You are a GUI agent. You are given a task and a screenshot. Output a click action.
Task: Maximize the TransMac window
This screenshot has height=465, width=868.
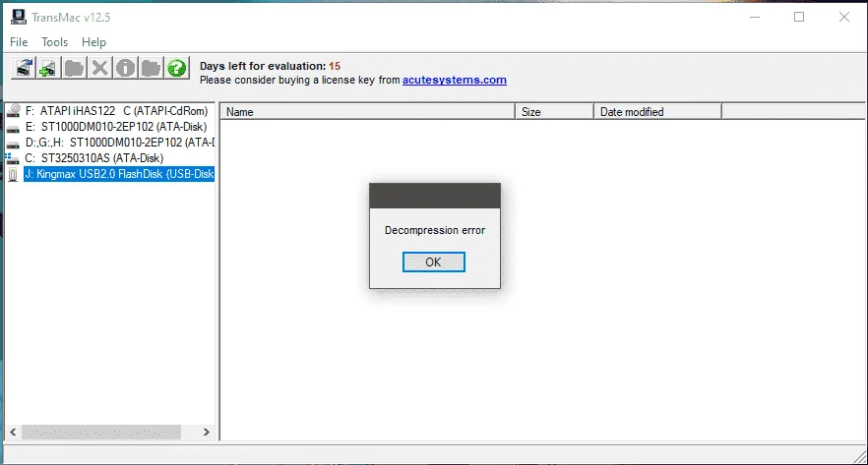(799, 17)
